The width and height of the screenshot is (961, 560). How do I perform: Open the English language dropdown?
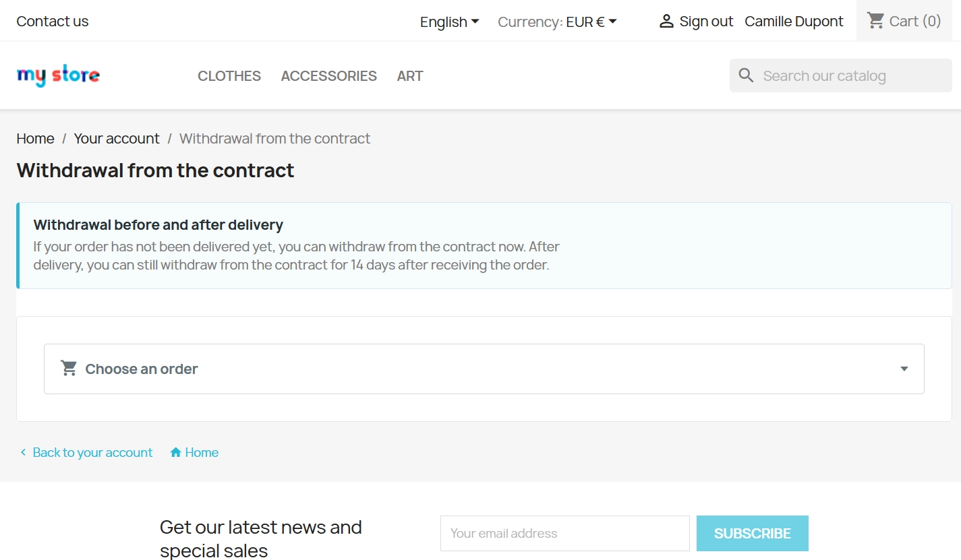coord(450,22)
